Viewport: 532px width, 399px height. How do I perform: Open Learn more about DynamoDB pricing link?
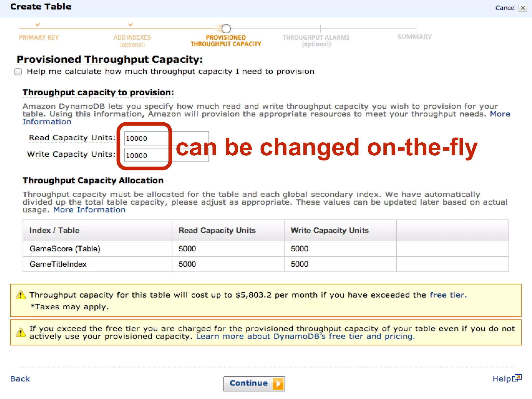(305, 336)
